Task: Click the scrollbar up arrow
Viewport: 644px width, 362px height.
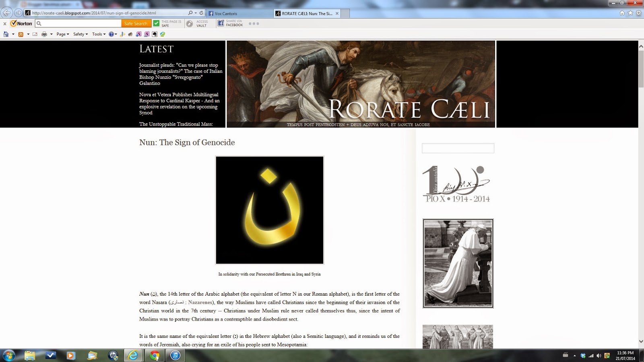Action: pos(641,47)
